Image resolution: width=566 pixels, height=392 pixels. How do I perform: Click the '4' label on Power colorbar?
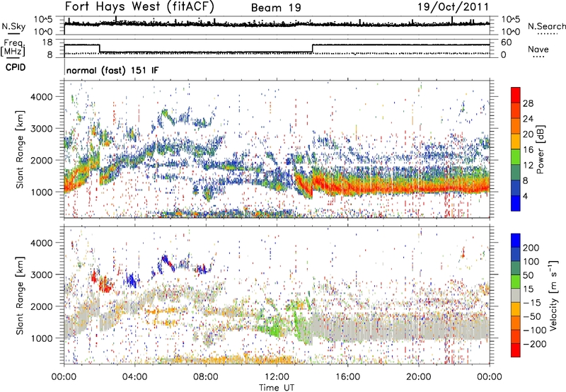[525, 196]
